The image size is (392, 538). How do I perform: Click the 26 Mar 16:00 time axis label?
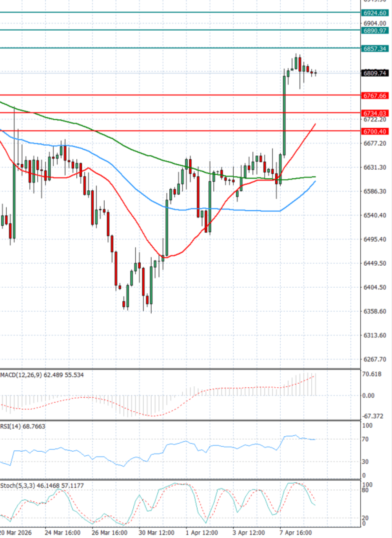[x=110, y=533]
